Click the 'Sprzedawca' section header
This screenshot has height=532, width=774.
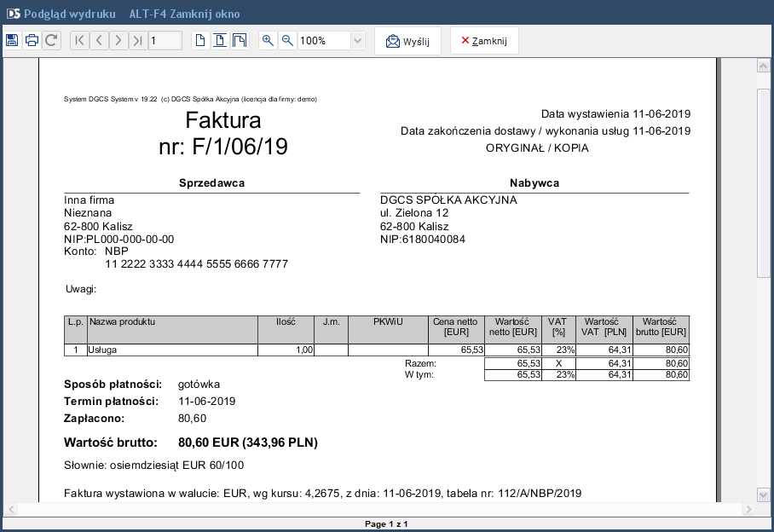[211, 183]
